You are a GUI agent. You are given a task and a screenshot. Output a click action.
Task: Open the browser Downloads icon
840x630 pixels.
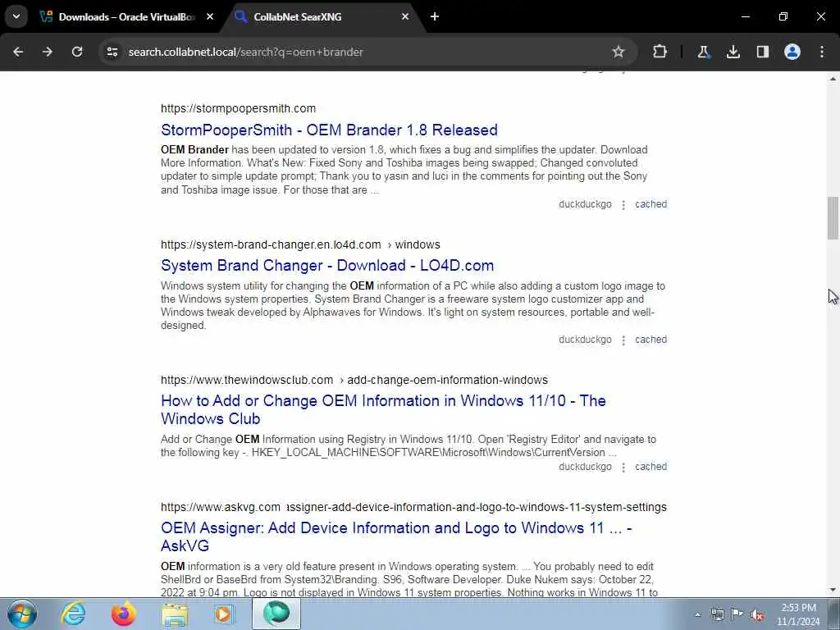click(x=733, y=52)
